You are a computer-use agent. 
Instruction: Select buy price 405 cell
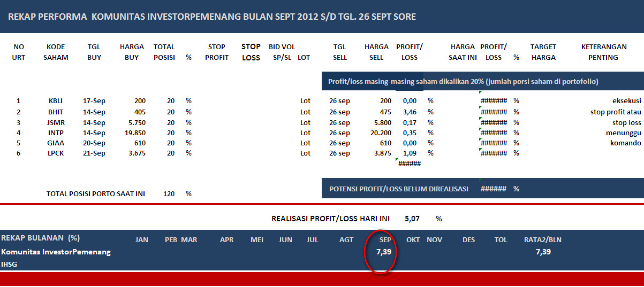139,112
